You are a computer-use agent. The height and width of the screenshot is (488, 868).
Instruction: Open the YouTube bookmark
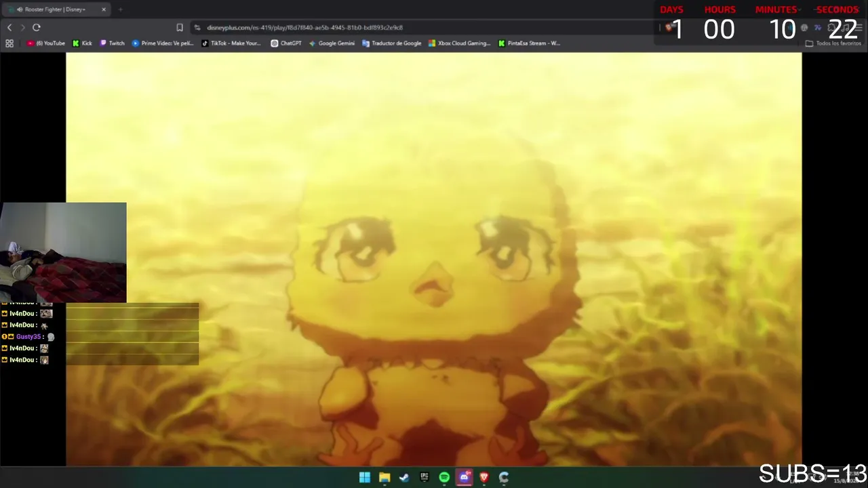click(46, 43)
